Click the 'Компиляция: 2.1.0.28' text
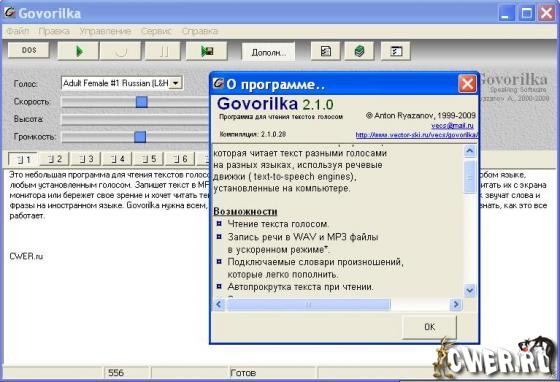Screen dimensions: 560x382 pos(253,134)
